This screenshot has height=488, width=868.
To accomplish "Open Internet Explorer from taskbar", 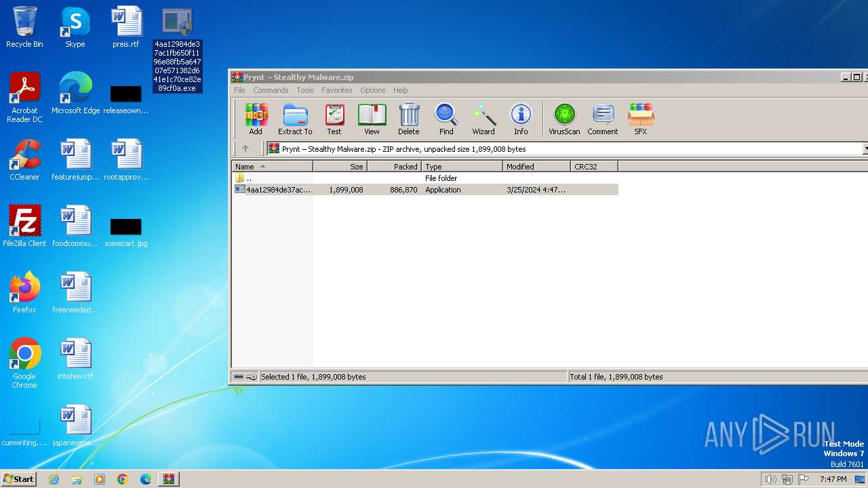I will point(54,479).
